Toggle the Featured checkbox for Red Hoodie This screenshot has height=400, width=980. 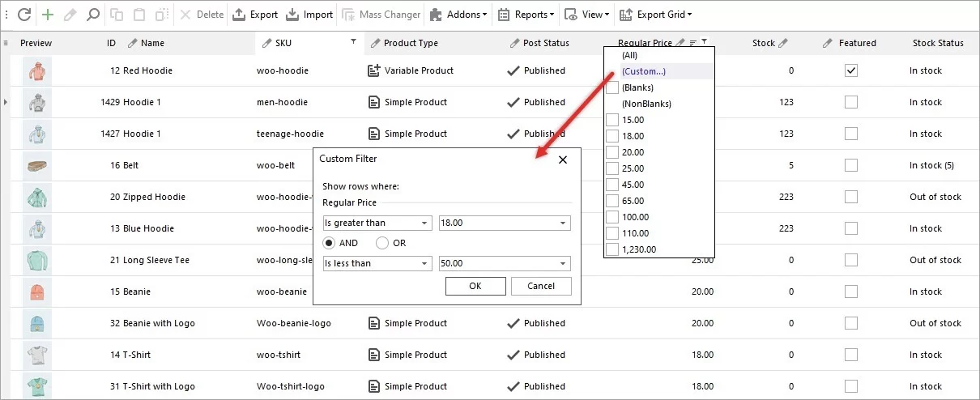(850, 71)
